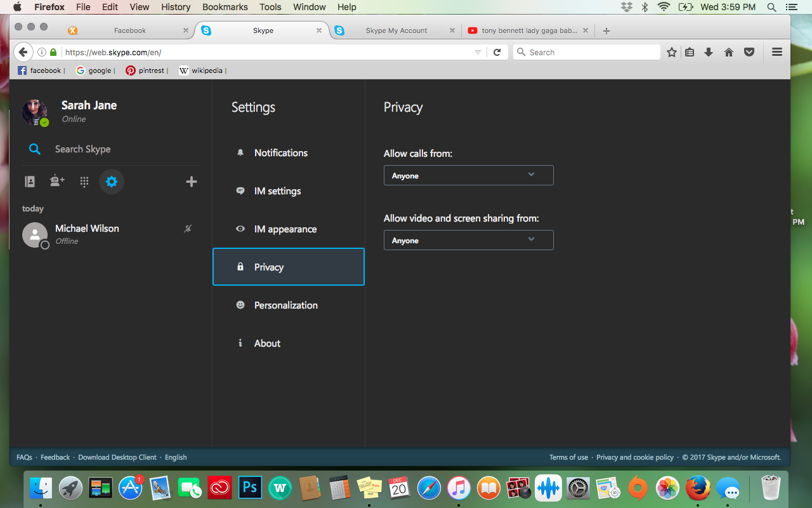The width and height of the screenshot is (812, 508).
Task: Click the Search Skype magnifier icon
Action: pyautogui.click(x=35, y=149)
